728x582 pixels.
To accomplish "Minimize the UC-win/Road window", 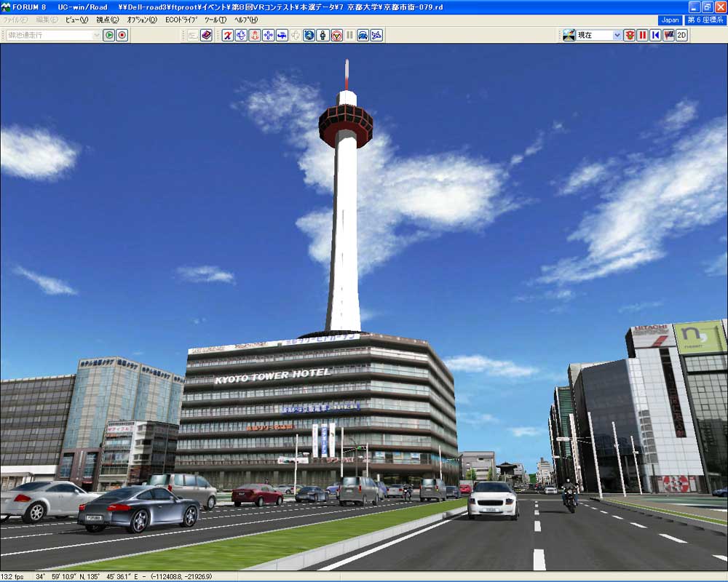I will pyautogui.click(x=695, y=7).
